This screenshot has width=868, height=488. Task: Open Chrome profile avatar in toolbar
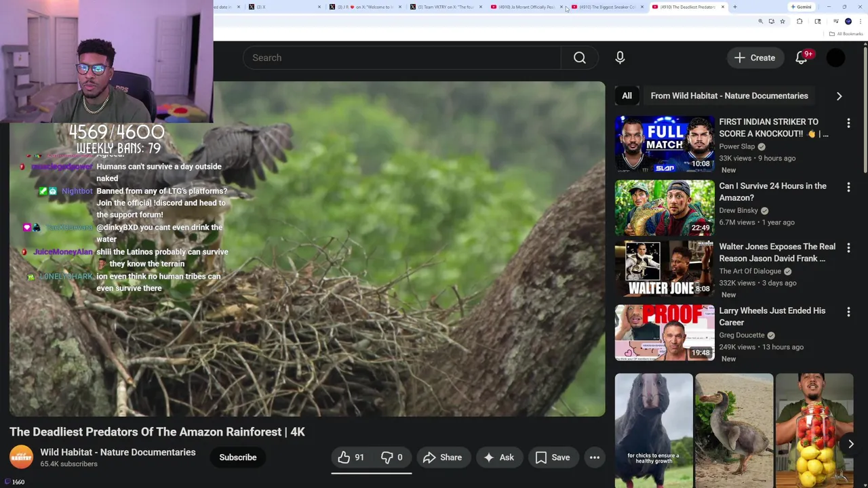[848, 22]
